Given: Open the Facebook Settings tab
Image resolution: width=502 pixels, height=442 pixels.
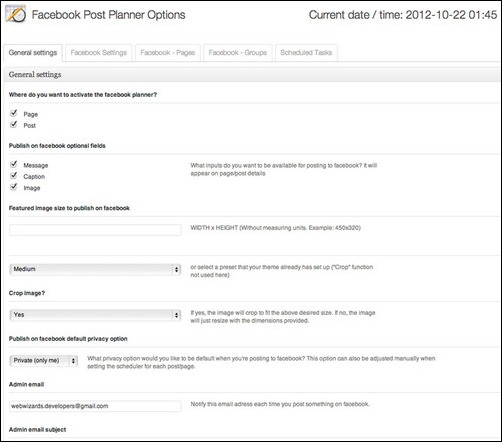Looking at the screenshot, I should 99,53.
